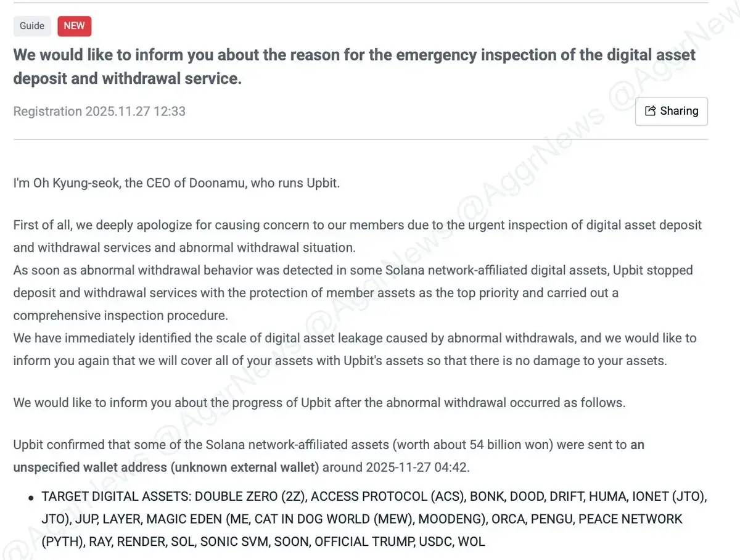Viewport: 740px width, 560px height.
Task: Click the sentence about Upbit's progress
Action: 319,403
